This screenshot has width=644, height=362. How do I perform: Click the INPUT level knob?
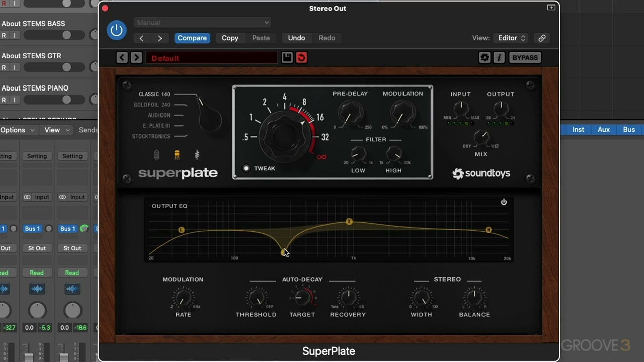point(461,109)
